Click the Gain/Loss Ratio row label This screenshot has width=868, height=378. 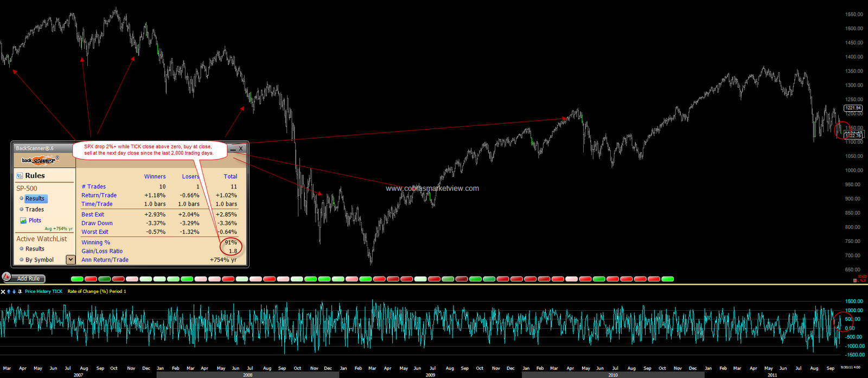(102, 251)
